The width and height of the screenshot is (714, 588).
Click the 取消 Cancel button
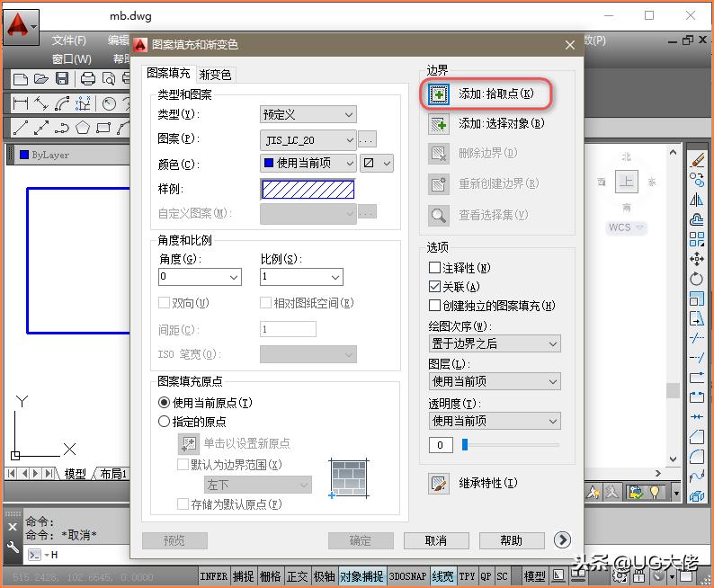(x=436, y=540)
